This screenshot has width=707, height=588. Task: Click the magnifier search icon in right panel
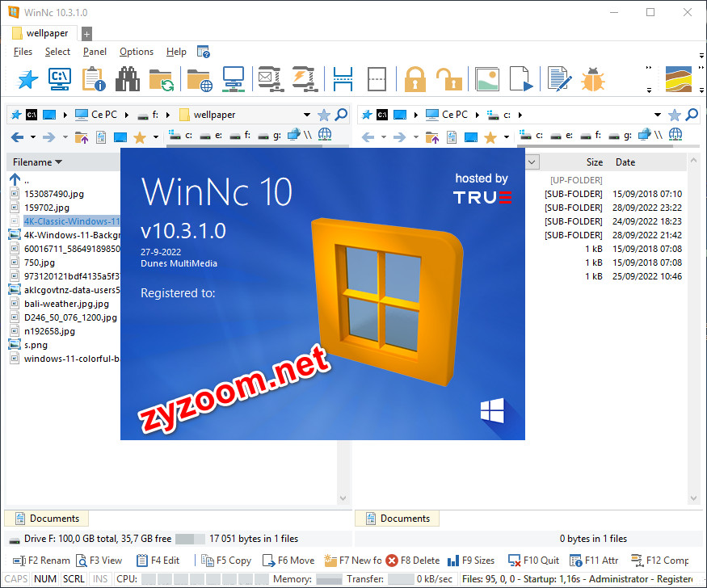tap(692, 115)
